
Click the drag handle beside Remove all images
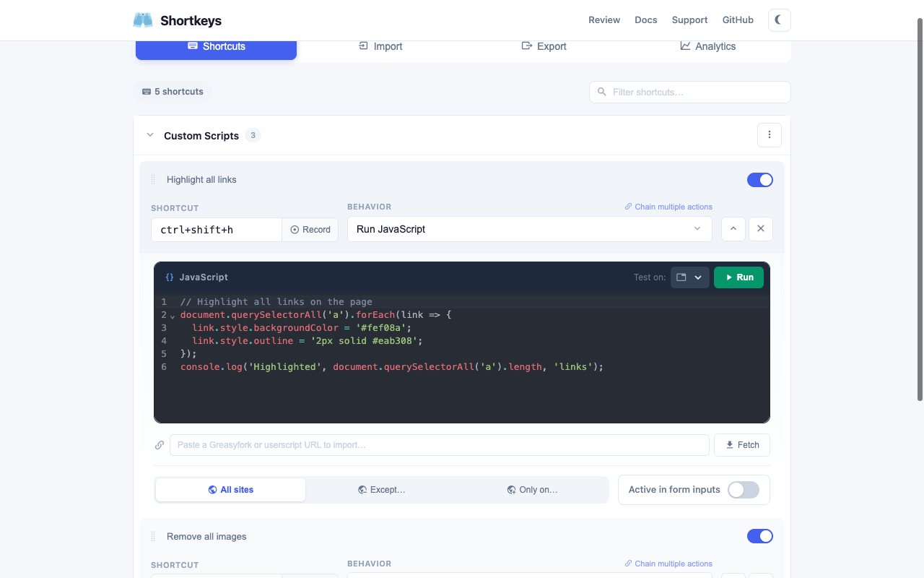pos(153,537)
